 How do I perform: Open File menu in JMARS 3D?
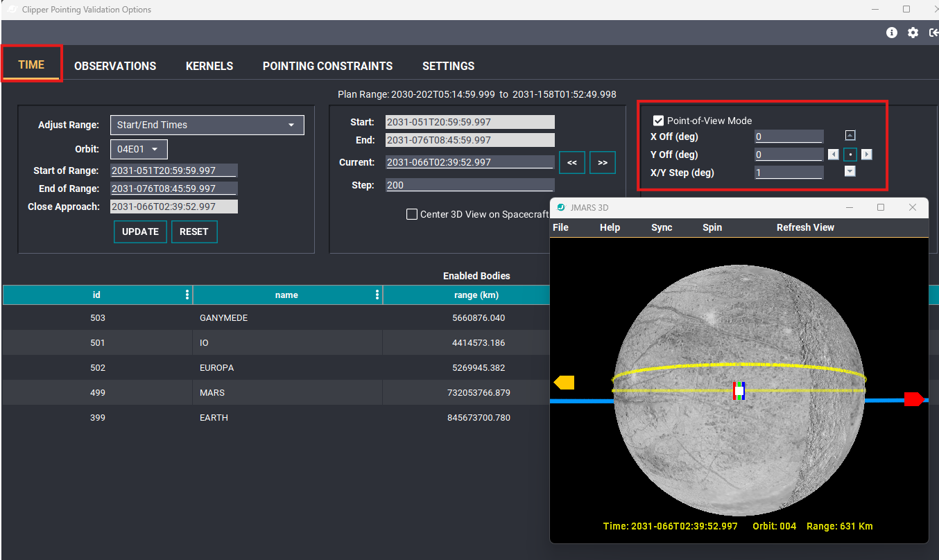pos(560,227)
